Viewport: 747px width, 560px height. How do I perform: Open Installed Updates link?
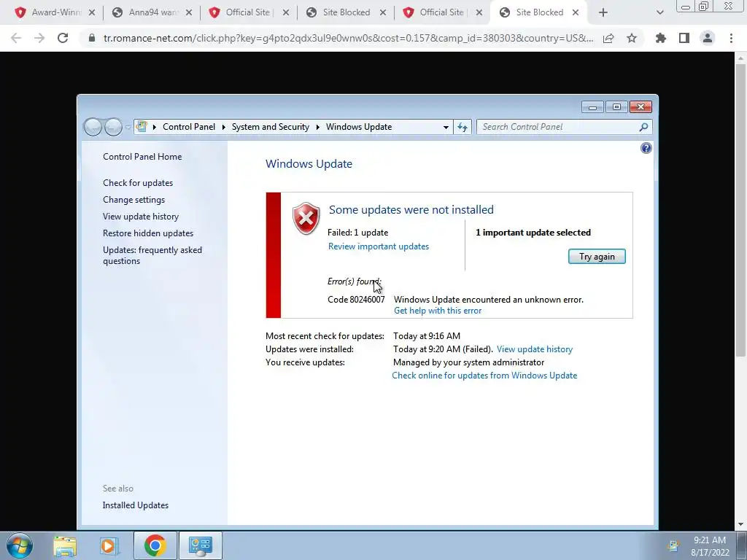pos(135,505)
